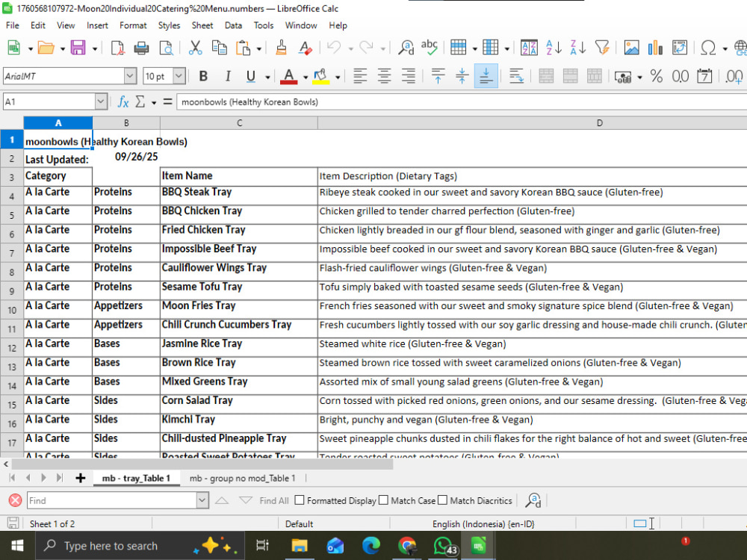Insert Special Character omega icon
747x560 pixels.
[x=708, y=48]
